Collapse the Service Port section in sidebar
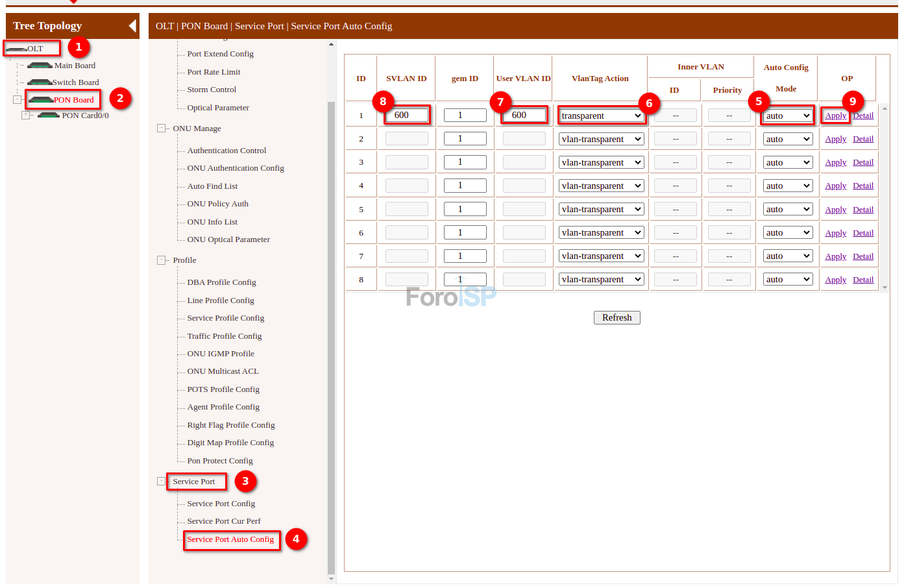904x588 pixels. pyautogui.click(x=160, y=481)
